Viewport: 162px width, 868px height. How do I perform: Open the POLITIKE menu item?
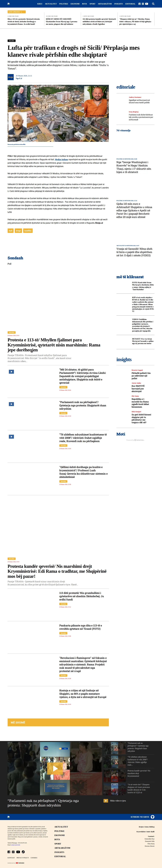64,4
